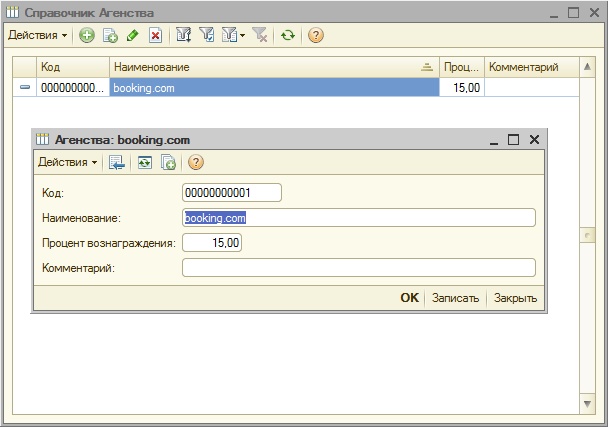Maximize the Справочник Агенства window

click(x=573, y=13)
